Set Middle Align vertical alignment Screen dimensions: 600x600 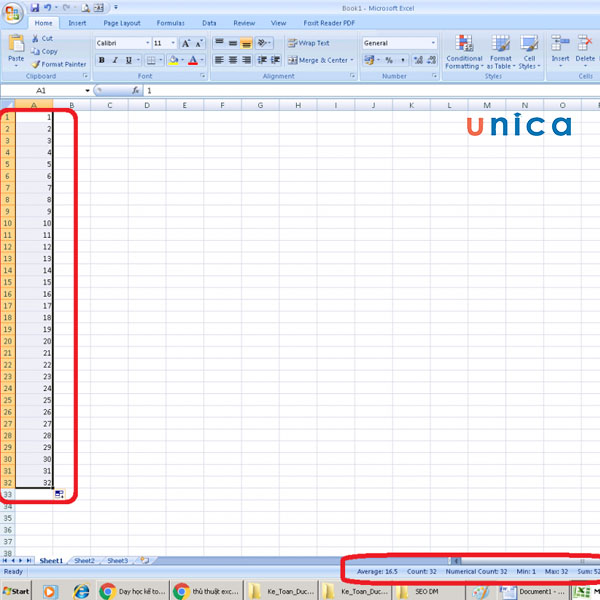point(233,43)
